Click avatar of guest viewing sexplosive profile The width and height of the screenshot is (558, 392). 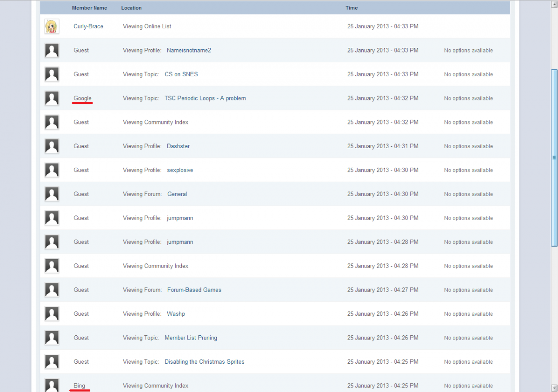(x=52, y=170)
